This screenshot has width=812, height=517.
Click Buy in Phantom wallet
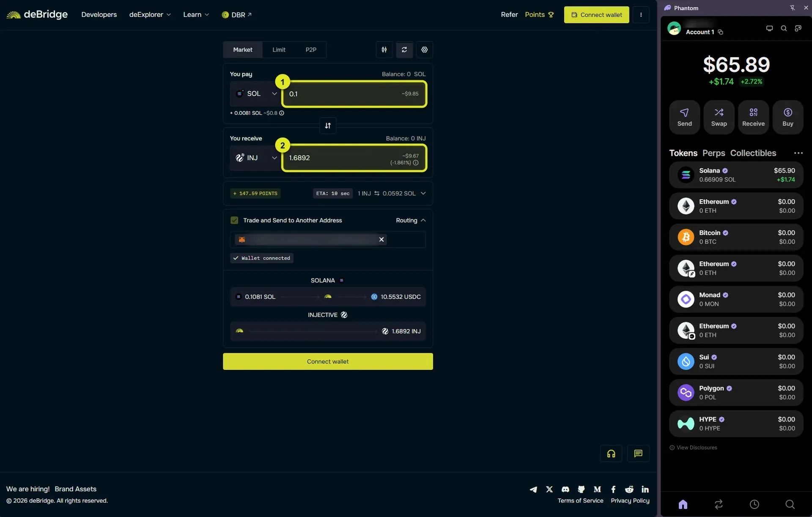(x=788, y=117)
